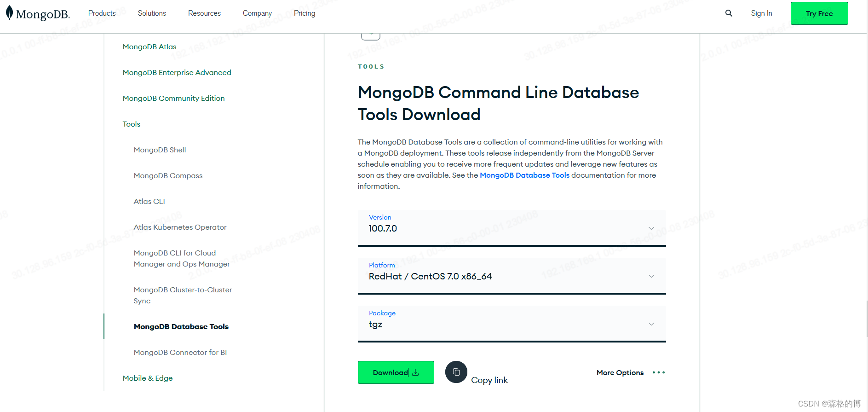Click the green Download button
The width and height of the screenshot is (868, 412).
(x=396, y=372)
